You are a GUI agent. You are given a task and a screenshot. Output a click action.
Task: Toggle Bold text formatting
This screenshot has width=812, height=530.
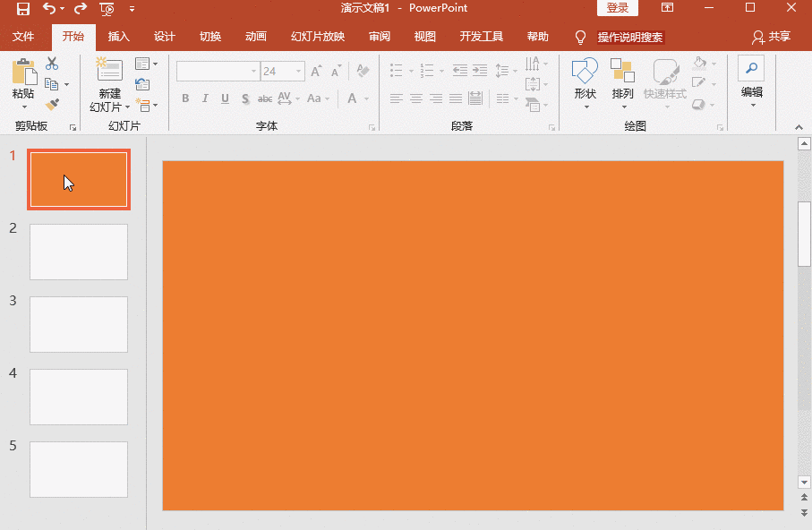185,98
